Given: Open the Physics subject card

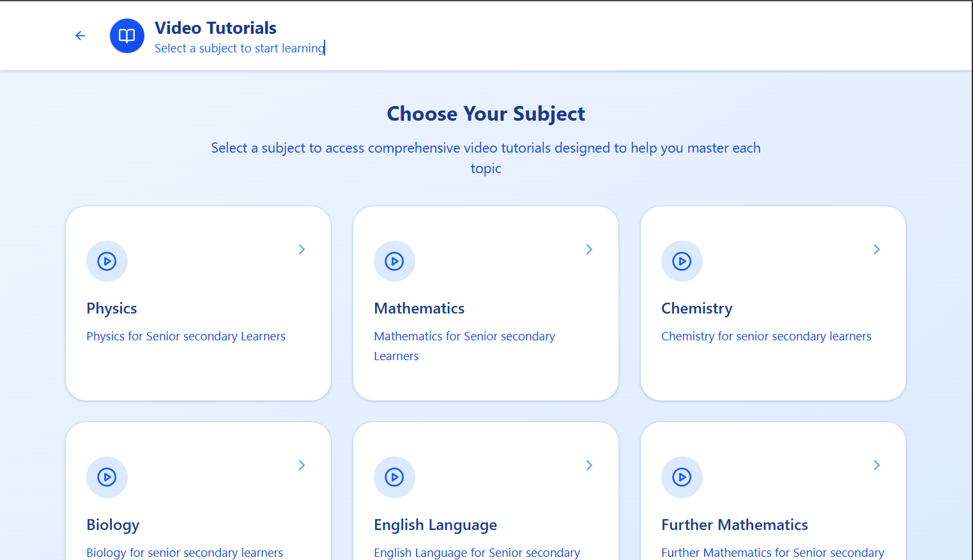Looking at the screenshot, I should 198,303.
